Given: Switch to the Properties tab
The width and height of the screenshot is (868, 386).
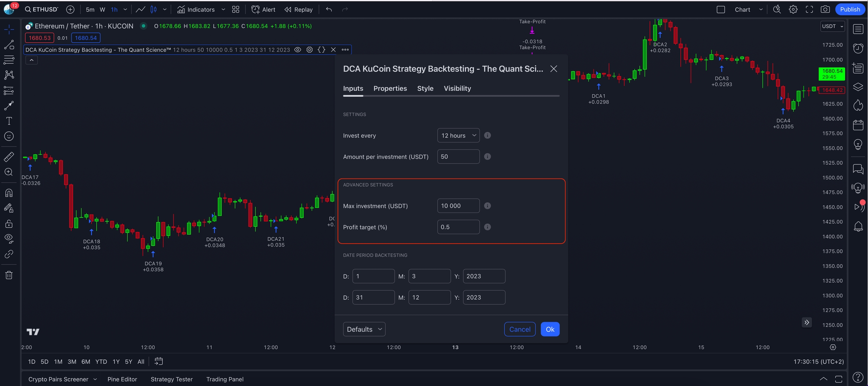Looking at the screenshot, I should click(390, 88).
